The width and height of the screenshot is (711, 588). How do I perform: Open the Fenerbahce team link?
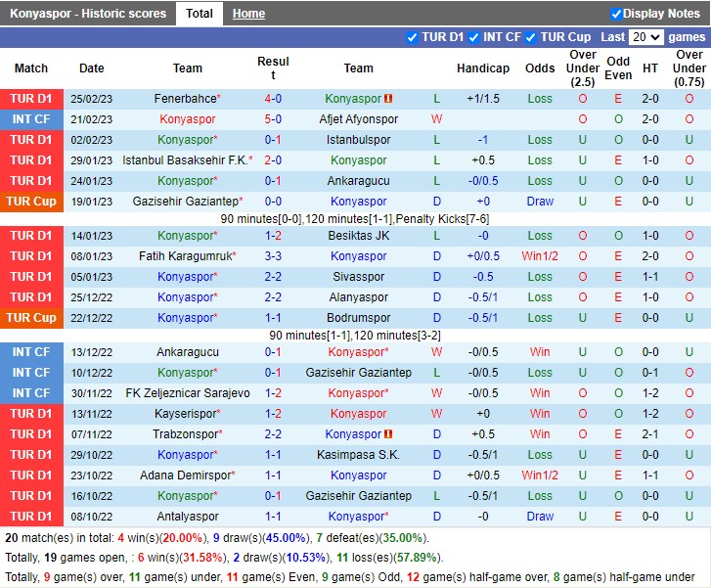click(184, 99)
